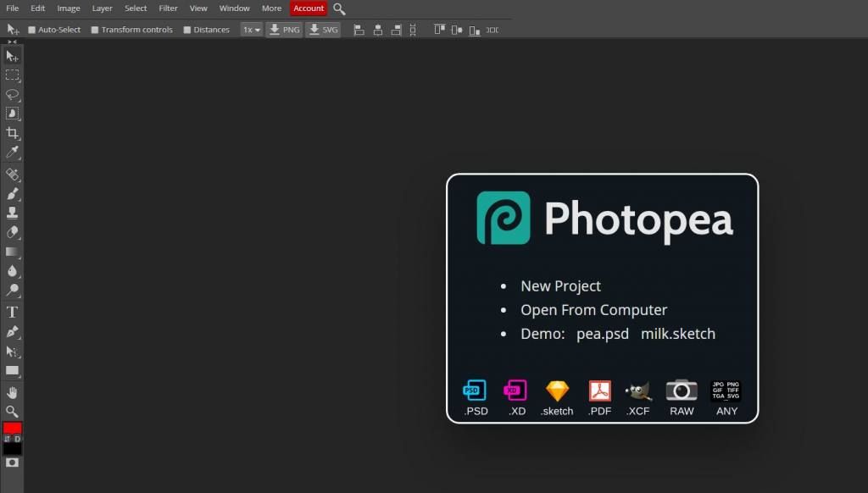Enable the Auto-Select checkbox
Screen dimensions: 868x493
(x=31, y=29)
